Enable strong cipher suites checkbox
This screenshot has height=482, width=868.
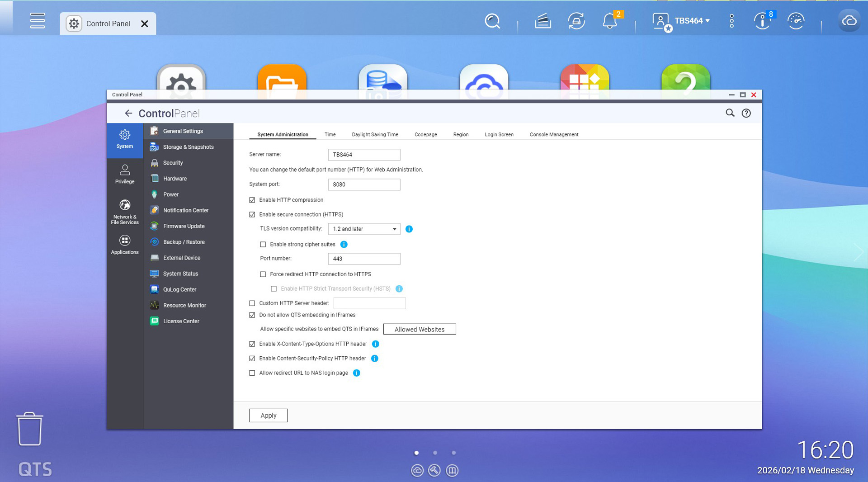pyautogui.click(x=263, y=245)
